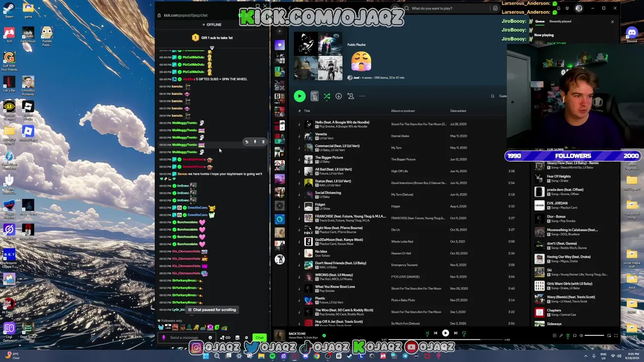Open the Browse icon in Spotify search bar
This screenshot has height=362, width=644.
pyautogui.click(x=495, y=8)
